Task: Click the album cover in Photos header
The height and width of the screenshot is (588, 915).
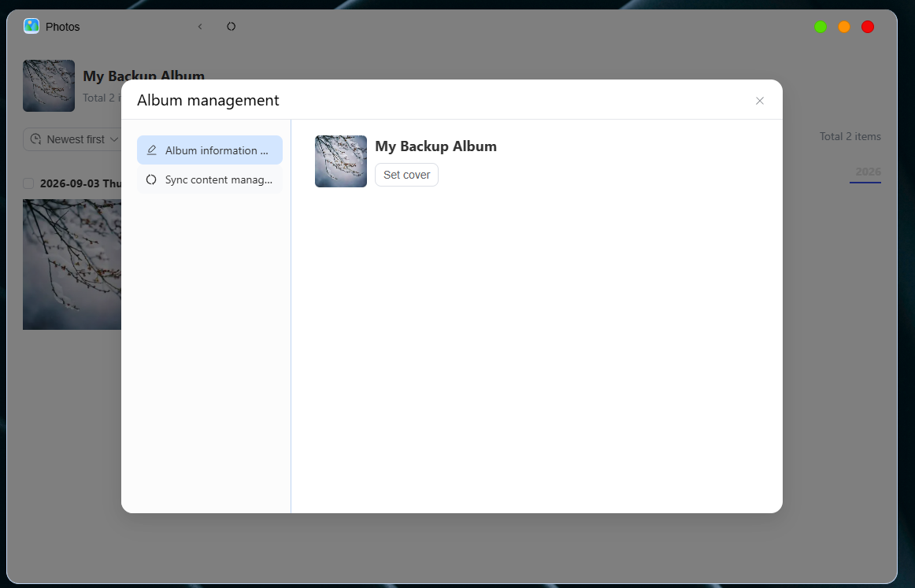Action: pos(49,86)
